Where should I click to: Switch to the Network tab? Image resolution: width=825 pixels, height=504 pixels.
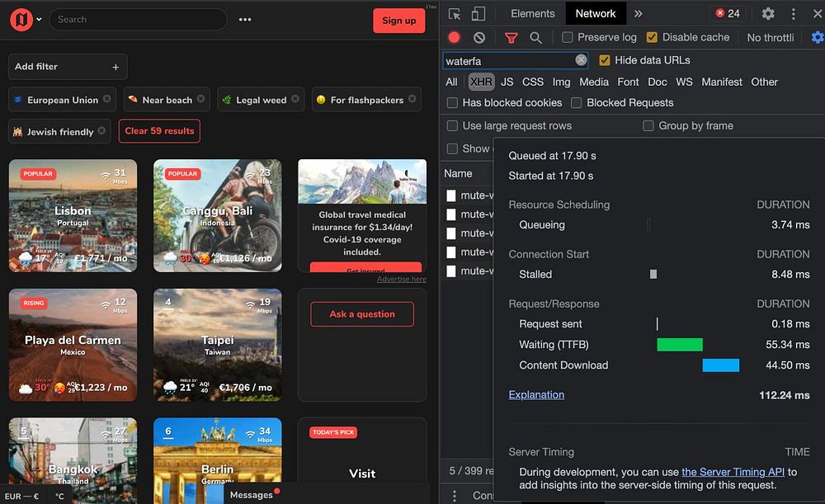tap(596, 14)
